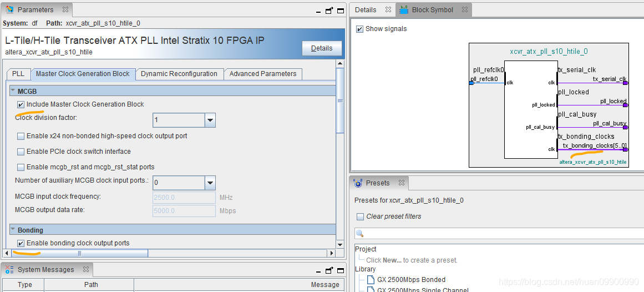Open auxiliary MCGB clock input ports dropdown
644x292 pixels.
tap(210, 183)
